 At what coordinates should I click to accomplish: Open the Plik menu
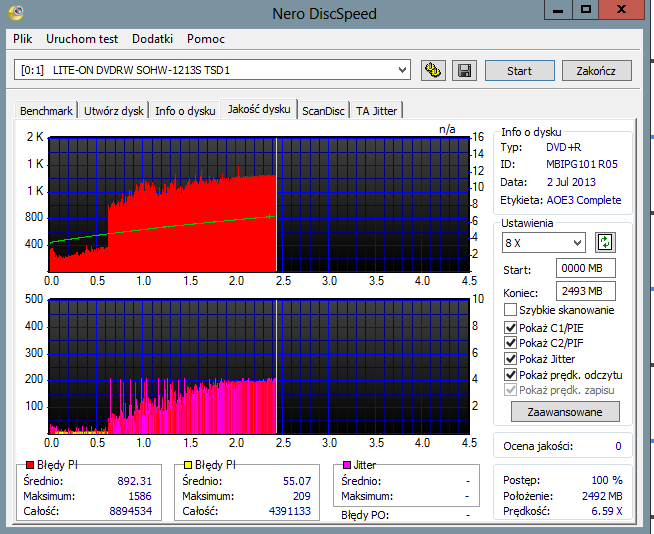[23, 39]
